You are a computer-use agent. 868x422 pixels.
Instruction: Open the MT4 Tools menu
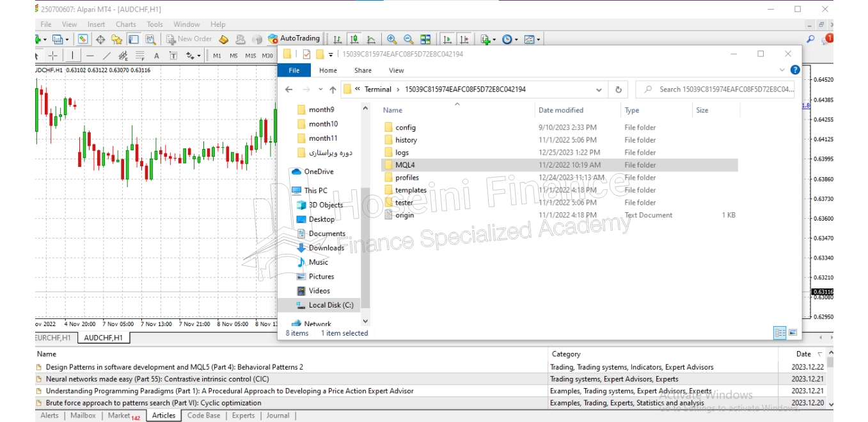155,24
